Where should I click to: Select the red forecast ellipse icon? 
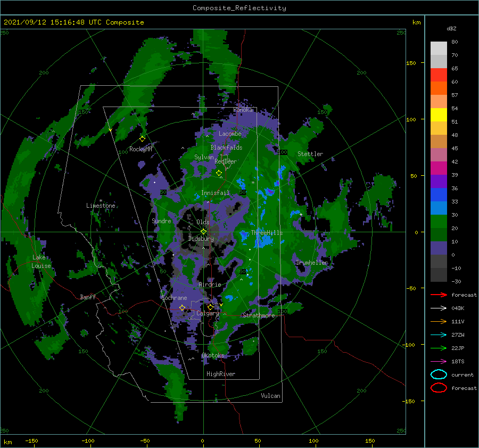point(439,388)
